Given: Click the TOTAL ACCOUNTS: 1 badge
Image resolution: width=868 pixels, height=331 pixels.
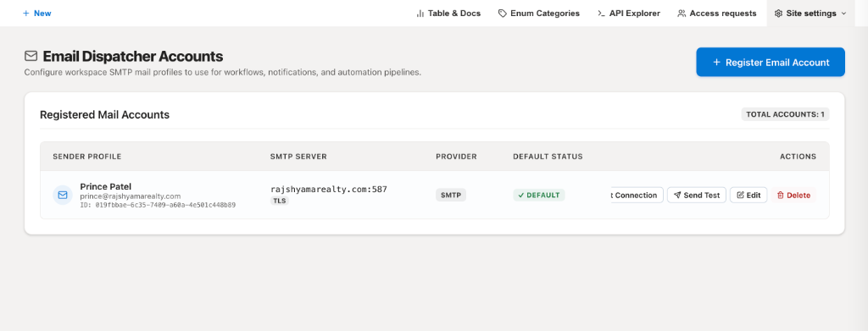Looking at the screenshot, I should pyautogui.click(x=785, y=114).
